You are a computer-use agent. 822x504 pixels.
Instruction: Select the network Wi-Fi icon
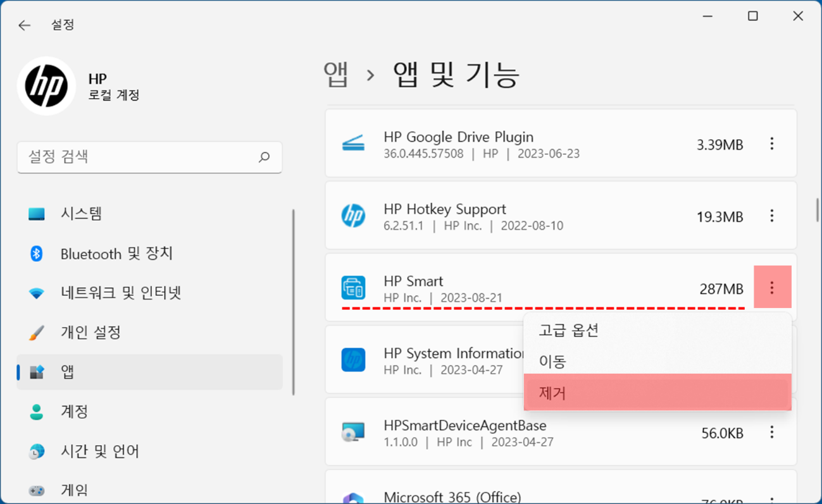pyautogui.click(x=37, y=293)
